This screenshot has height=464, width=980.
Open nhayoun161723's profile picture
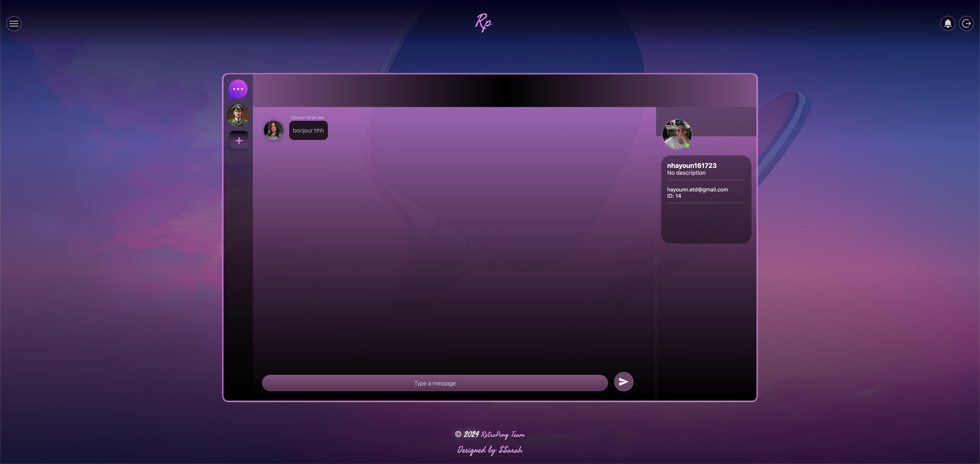676,134
